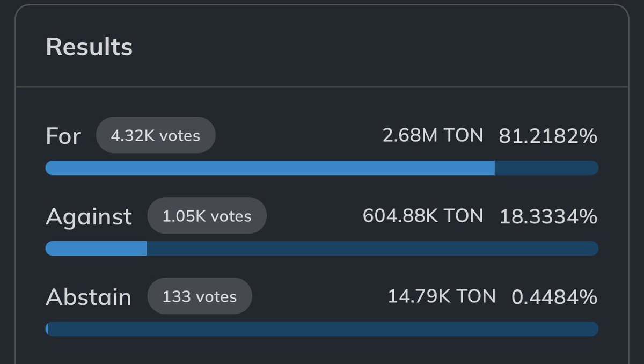
Task: Click the 14.79K TON amount
Action: (x=442, y=296)
